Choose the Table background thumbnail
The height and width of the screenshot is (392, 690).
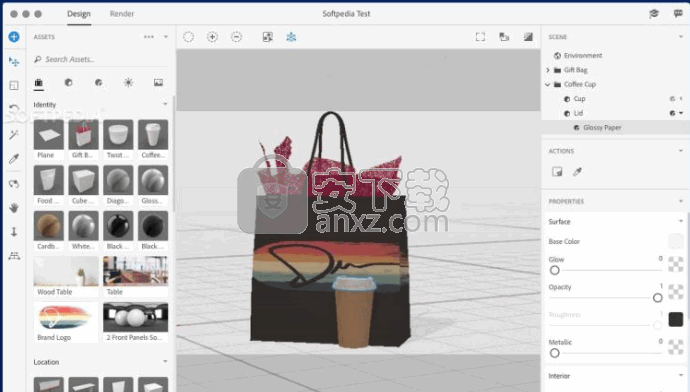[136, 271]
